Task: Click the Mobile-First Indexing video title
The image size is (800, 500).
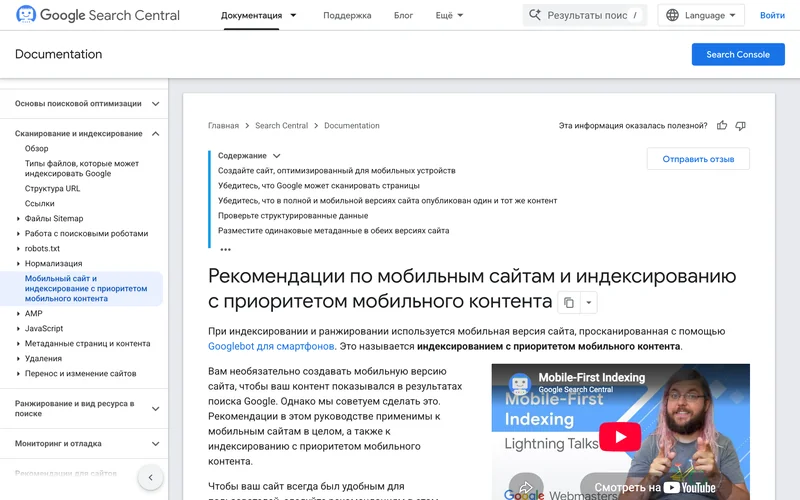Action: (592, 378)
